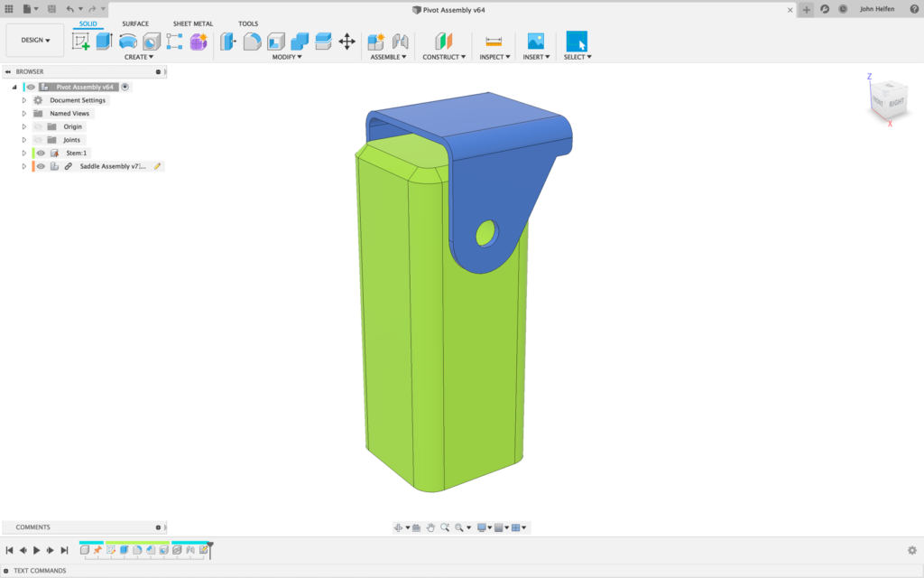
Task: Click the New Component icon under Assemble
Action: click(x=376, y=41)
